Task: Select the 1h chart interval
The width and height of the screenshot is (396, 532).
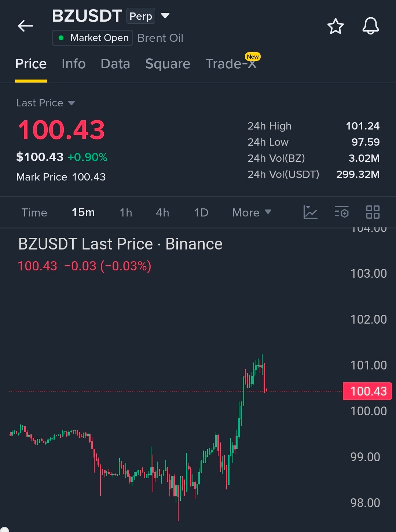Action: tap(126, 212)
